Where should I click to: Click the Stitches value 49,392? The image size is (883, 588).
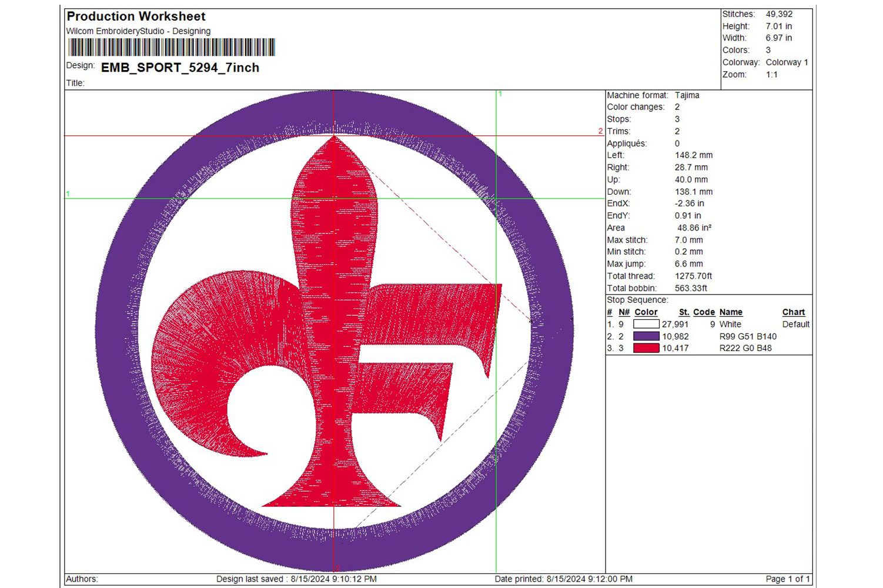pos(779,14)
